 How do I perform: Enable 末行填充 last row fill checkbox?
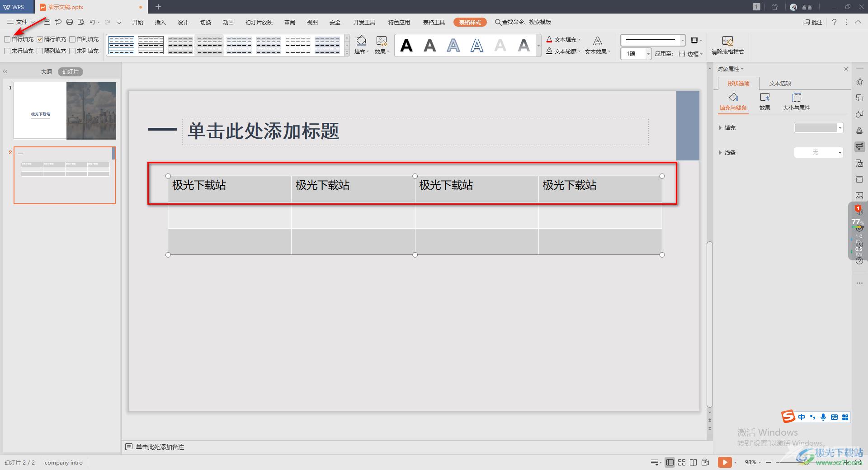[7, 51]
